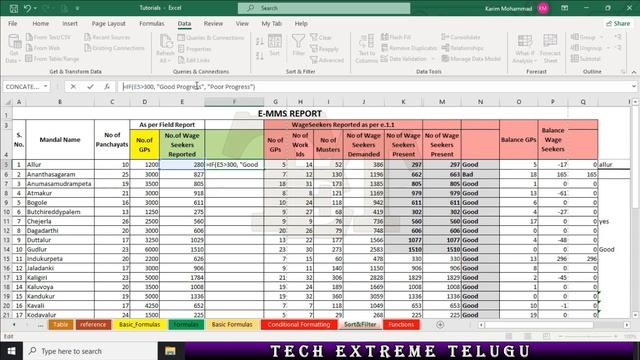Screen dimensions: 640x360
Task: Cancel the formula entry with X
Action: [73, 87]
